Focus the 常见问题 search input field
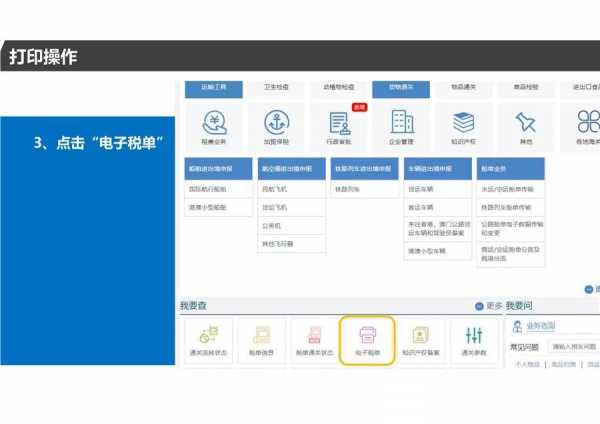600x424 pixels. tap(572, 347)
